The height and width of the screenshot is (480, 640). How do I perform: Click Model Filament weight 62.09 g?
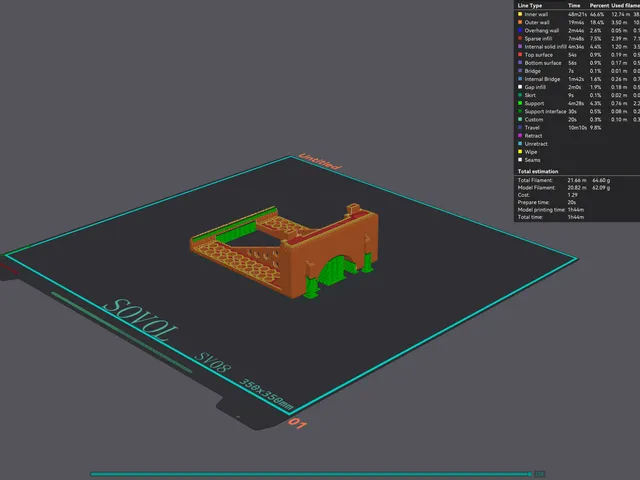pyautogui.click(x=601, y=188)
